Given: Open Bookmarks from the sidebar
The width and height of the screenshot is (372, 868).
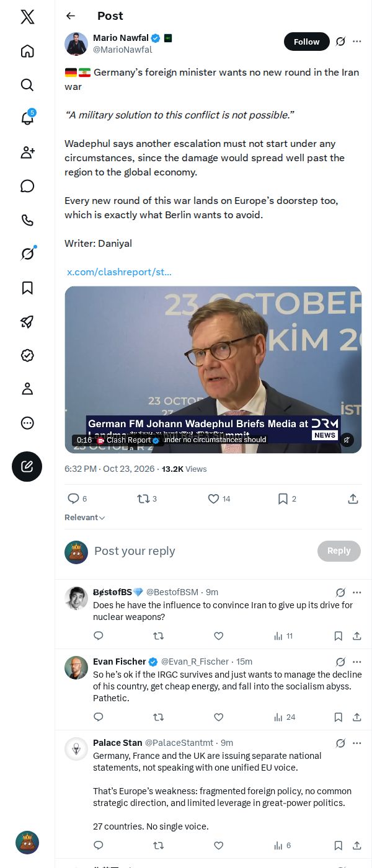Looking at the screenshot, I should pyautogui.click(x=27, y=288).
